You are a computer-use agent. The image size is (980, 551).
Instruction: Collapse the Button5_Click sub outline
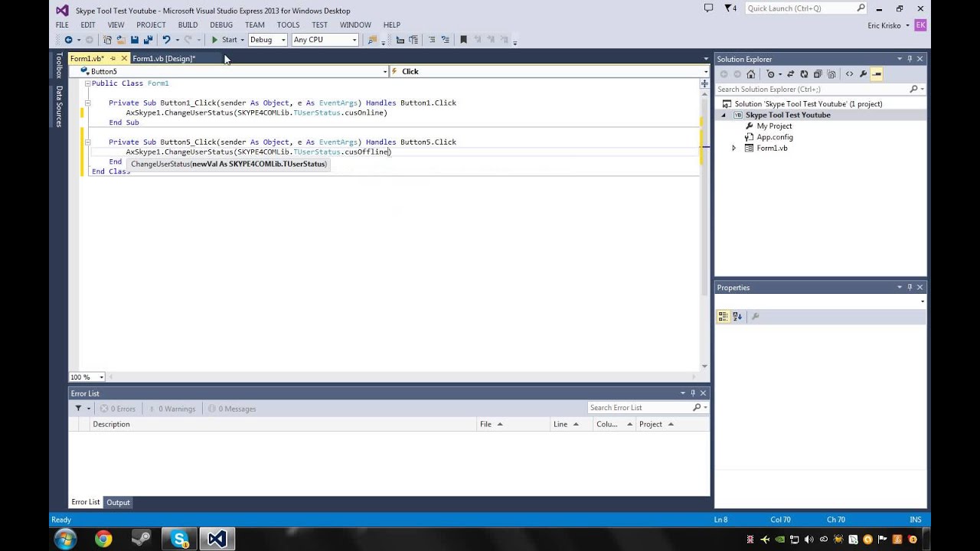coord(88,142)
